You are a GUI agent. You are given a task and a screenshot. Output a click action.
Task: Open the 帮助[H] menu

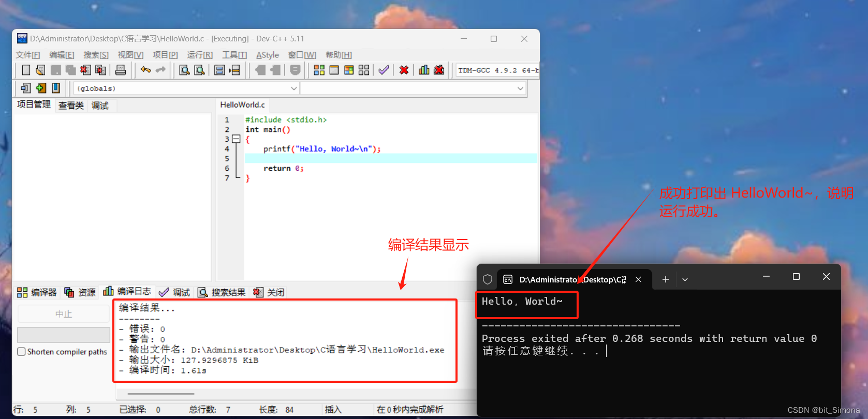tap(339, 55)
